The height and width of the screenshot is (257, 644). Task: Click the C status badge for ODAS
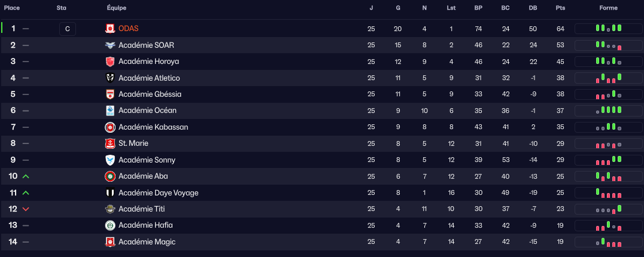click(68, 29)
